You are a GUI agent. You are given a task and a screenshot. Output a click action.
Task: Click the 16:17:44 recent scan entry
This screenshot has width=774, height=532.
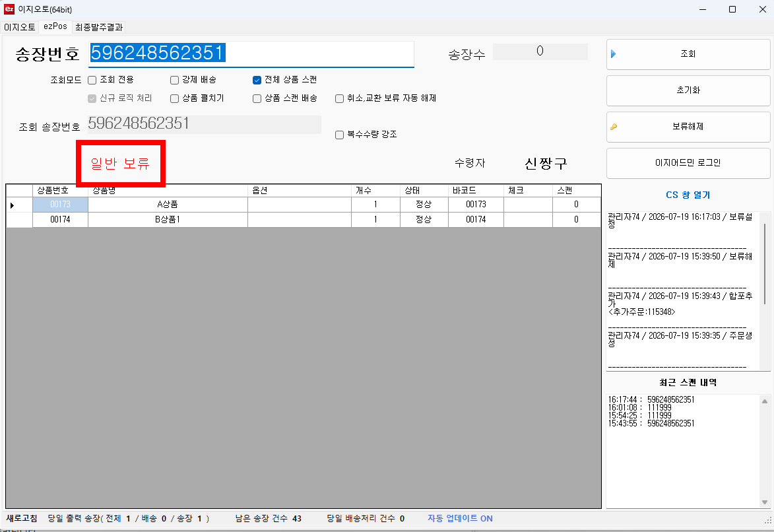click(651, 399)
